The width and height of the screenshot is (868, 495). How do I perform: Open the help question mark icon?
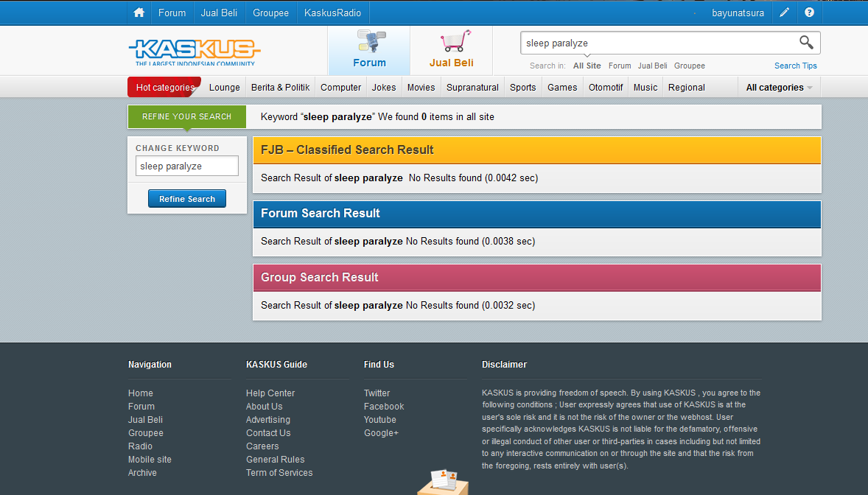[x=809, y=13]
